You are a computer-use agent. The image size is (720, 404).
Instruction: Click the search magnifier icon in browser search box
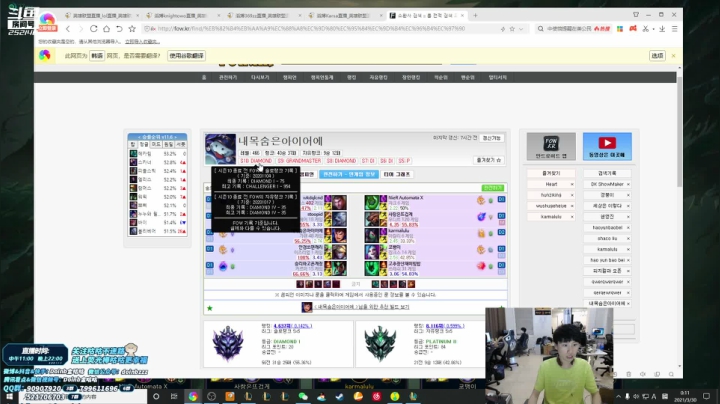click(x=540, y=29)
